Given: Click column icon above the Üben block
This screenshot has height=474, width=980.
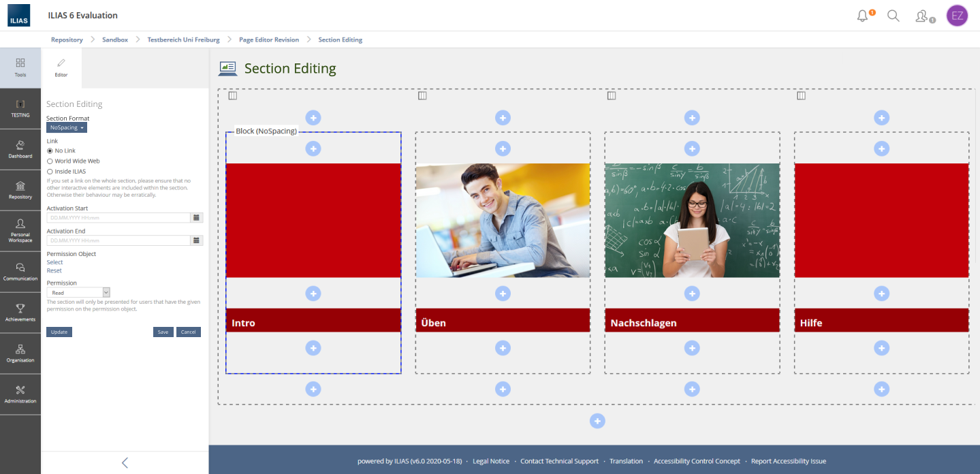Looking at the screenshot, I should (x=422, y=96).
